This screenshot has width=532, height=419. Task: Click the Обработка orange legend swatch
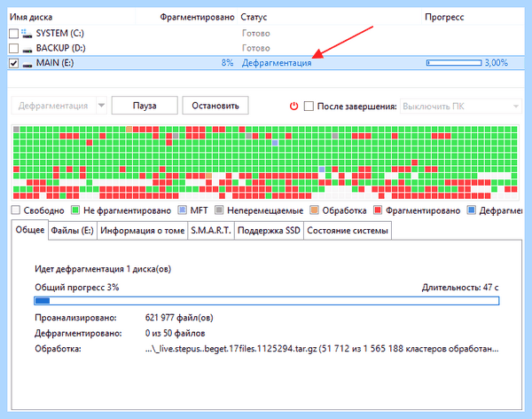pyautogui.click(x=314, y=210)
